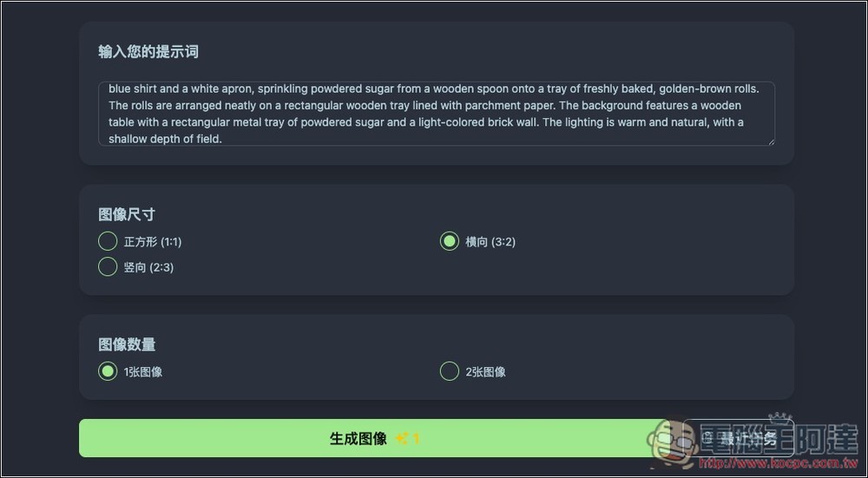This screenshot has height=478, width=868.
Task: Choose the 2张图像 quantity radio button
Action: click(450, 372)
